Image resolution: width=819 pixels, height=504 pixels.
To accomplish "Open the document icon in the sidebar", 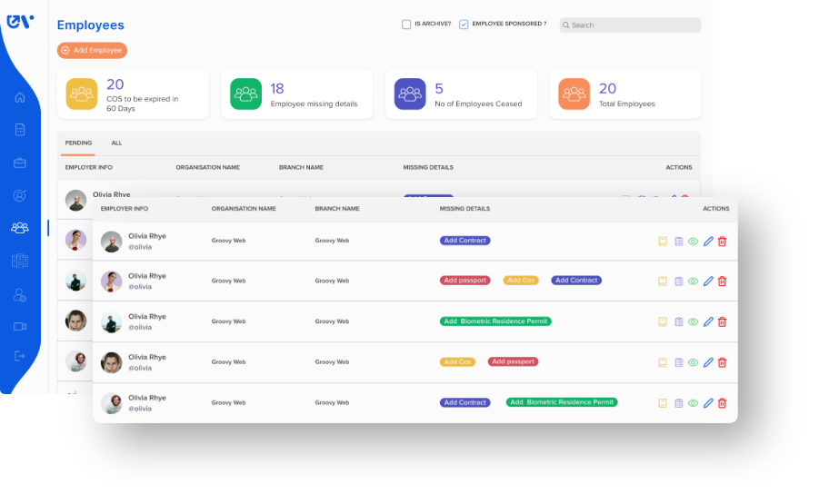I will point(20,130).
